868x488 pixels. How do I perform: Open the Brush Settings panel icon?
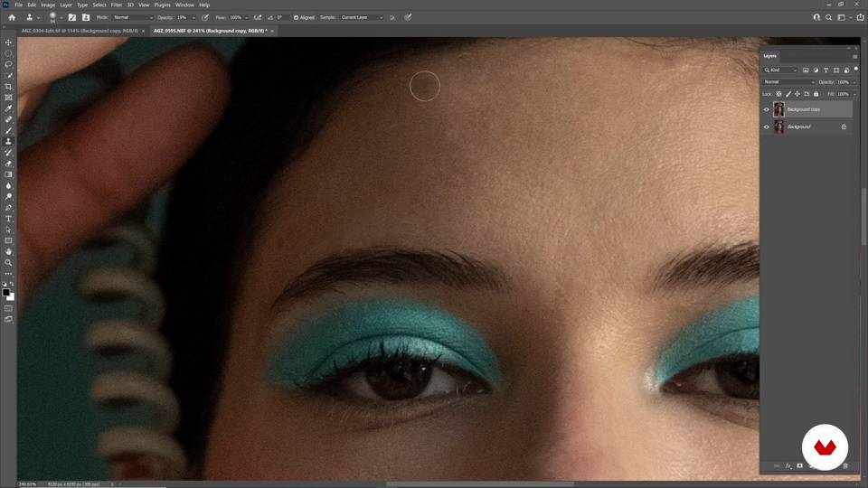[x=72, y=18]
